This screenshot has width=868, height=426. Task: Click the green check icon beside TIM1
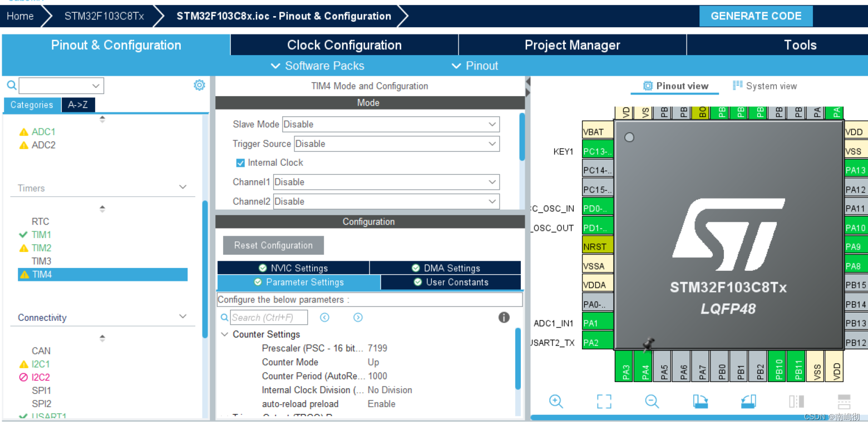(23, 235)
